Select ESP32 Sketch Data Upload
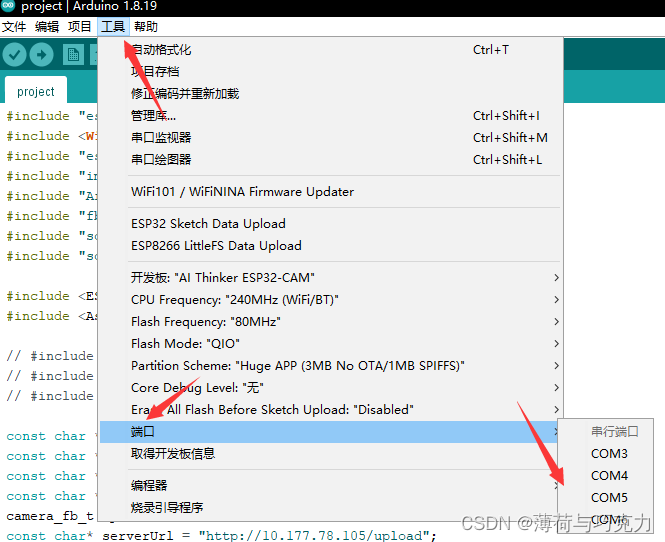The width and height of the screenshot is (665, 542). [x=330, y=224]
